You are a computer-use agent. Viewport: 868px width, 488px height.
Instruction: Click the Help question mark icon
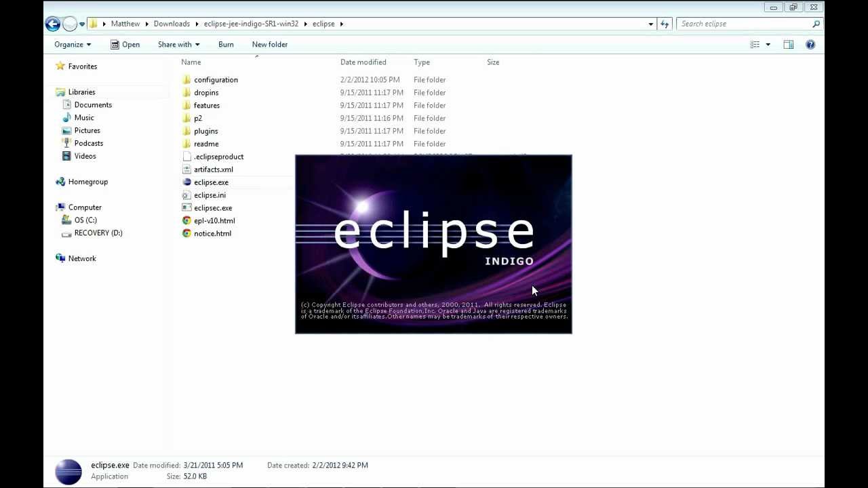[810, 45]
